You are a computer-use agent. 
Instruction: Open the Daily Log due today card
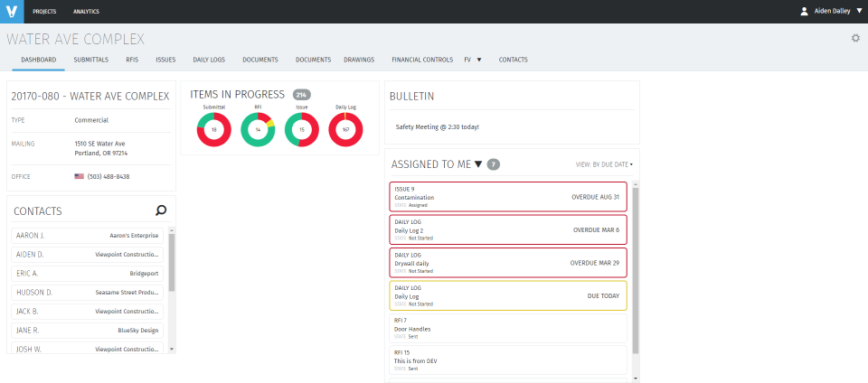pyautogui.click(x=508, y=295)
